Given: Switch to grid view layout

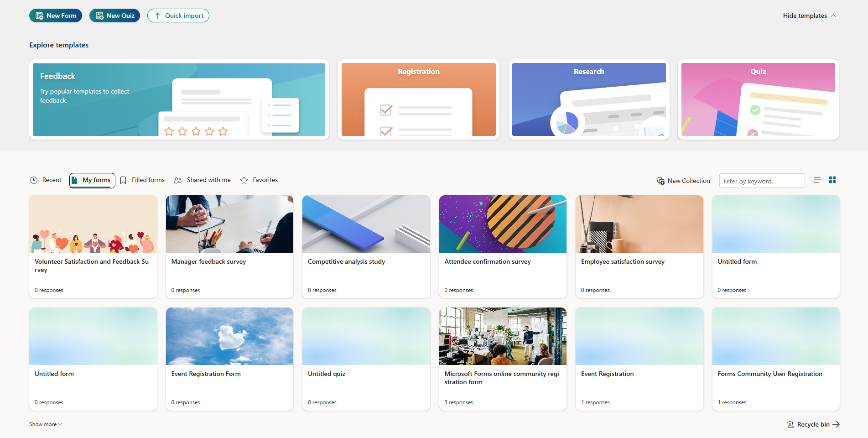Looking at the screenshot, I should pos(832,180).
